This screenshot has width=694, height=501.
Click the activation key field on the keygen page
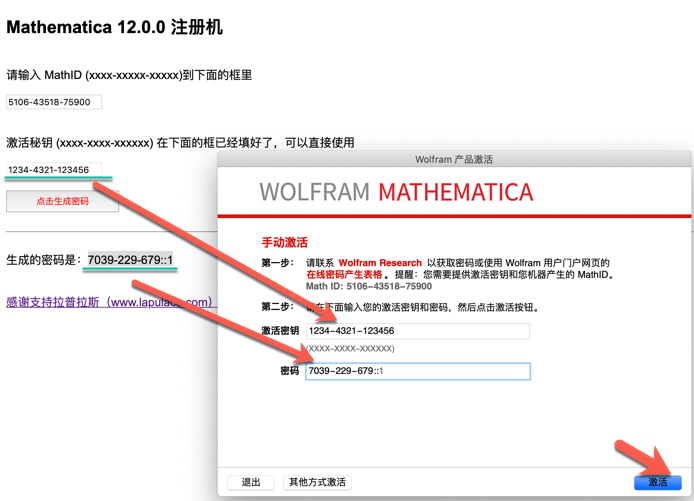[x=54, y=170]
